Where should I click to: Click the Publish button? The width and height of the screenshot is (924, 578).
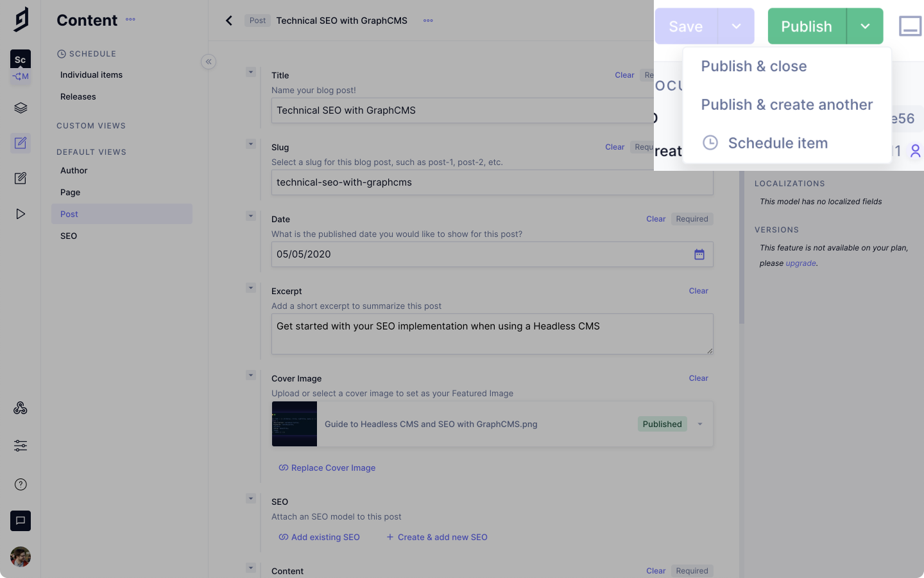(807, 26)
